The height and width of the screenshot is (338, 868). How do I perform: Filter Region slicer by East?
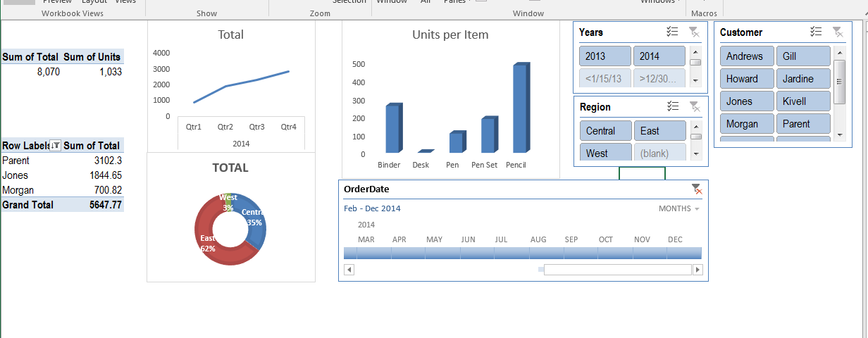tap(659, 131)
